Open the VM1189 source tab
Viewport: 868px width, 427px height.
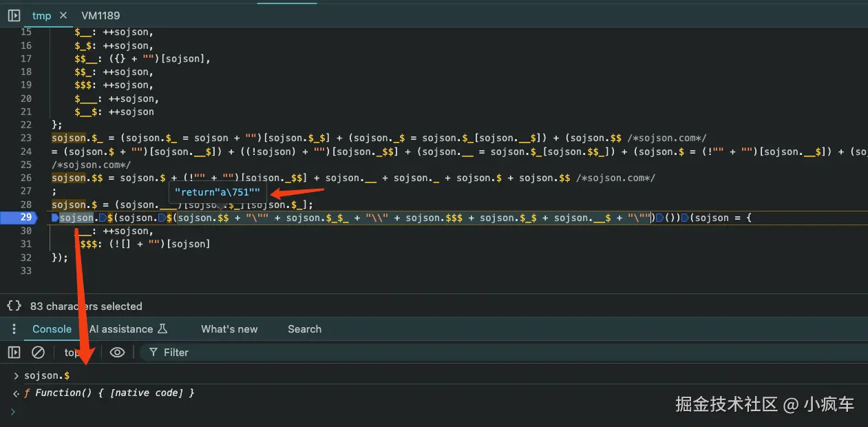click(100, 15)
